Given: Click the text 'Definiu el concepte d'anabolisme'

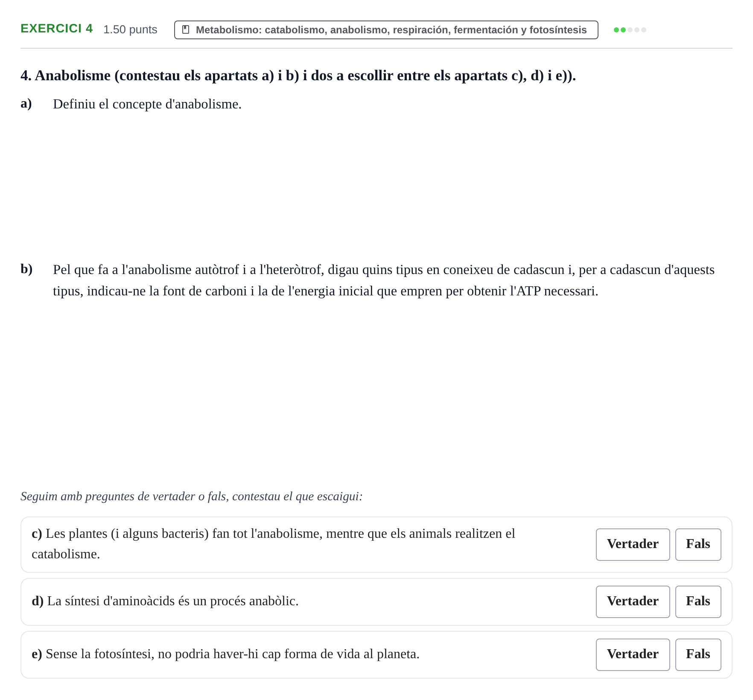Looking at the screenshot, I should click(x=147, y=104).
